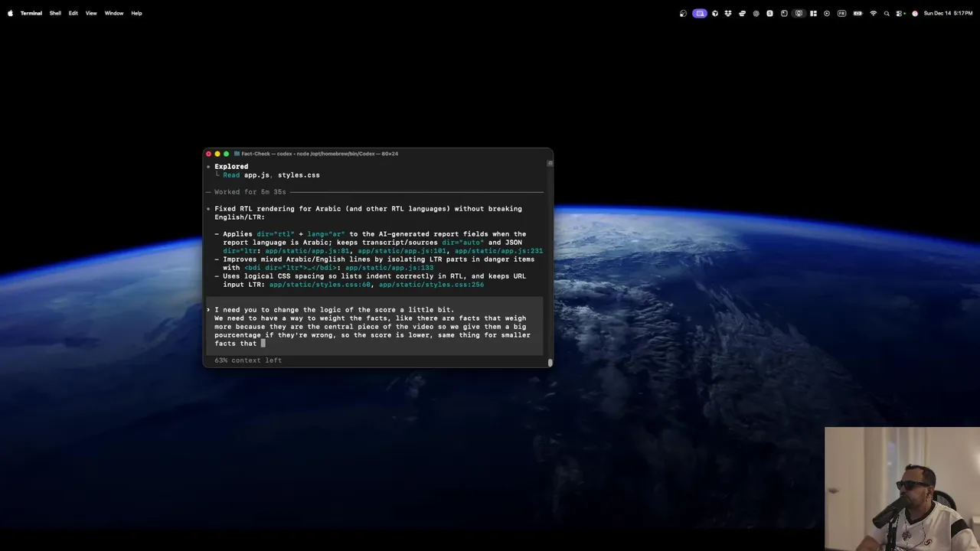
Task: Click the 'Read' action word
Action: coord(231,175)
